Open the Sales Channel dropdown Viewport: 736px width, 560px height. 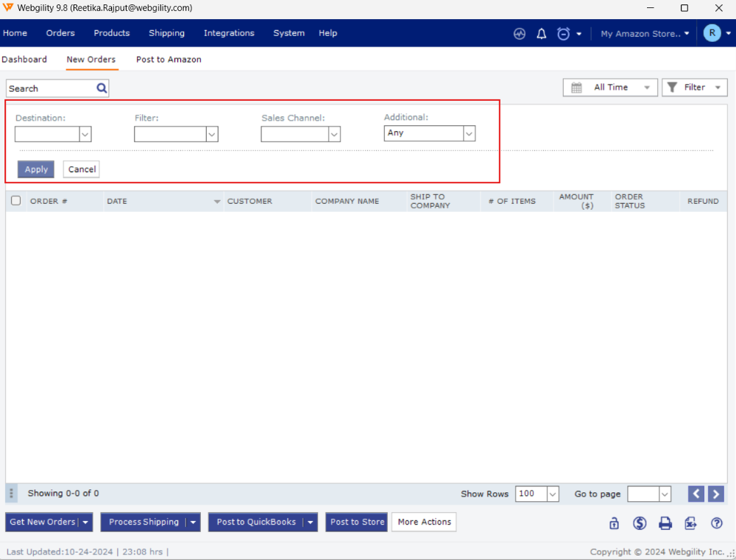pyautogui.click(x=300, y=134)
